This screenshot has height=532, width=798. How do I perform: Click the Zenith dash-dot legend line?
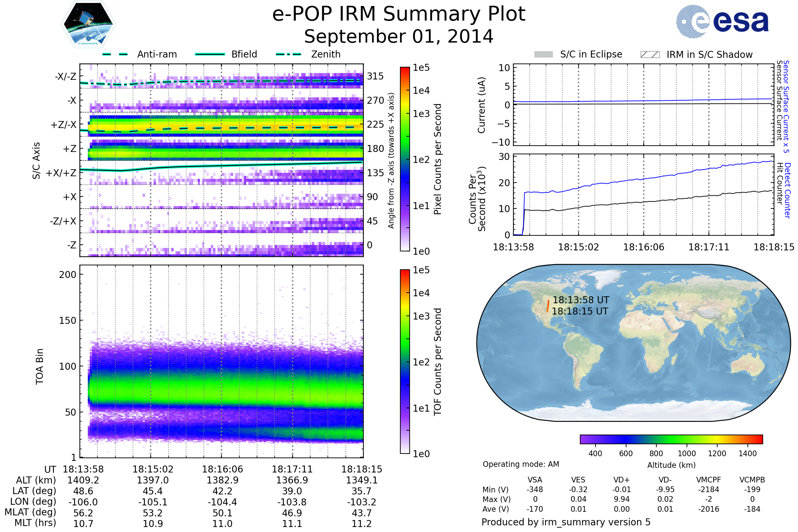pos(289,54)
